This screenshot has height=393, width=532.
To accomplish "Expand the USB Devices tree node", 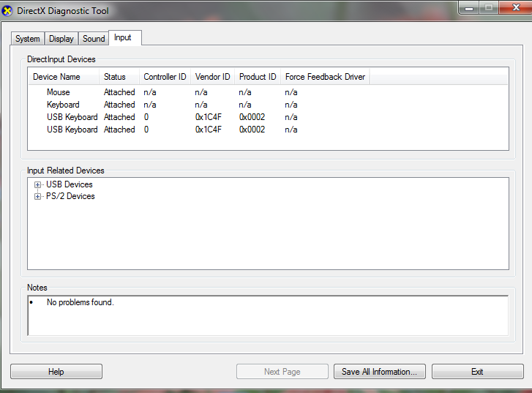I will click(x=37, y=184).
